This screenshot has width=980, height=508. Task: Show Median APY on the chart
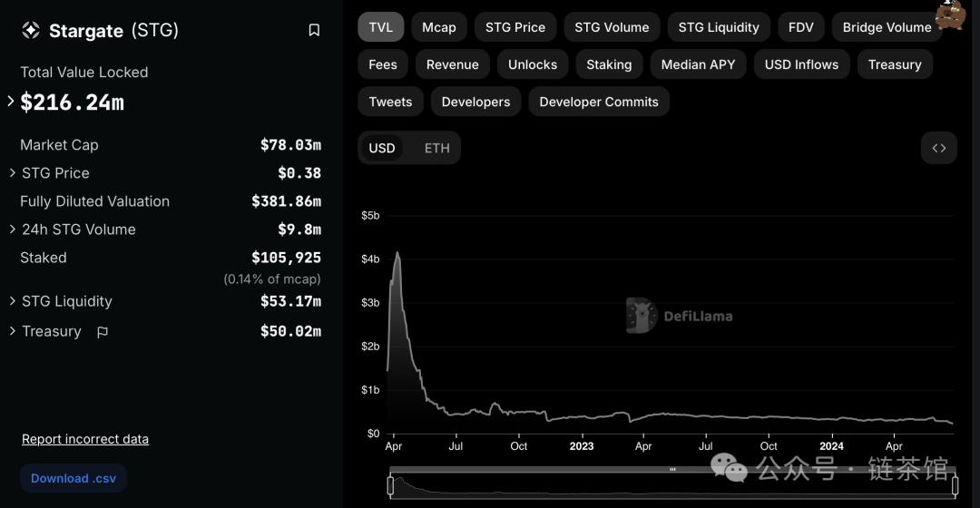(698, 64)
